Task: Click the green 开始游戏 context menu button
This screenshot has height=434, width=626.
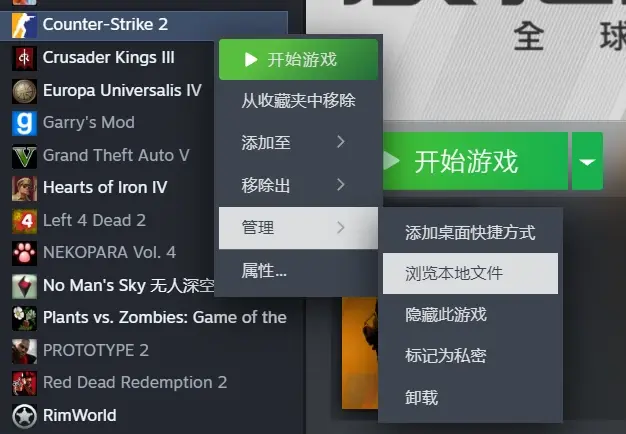Action: pos(298,59)
